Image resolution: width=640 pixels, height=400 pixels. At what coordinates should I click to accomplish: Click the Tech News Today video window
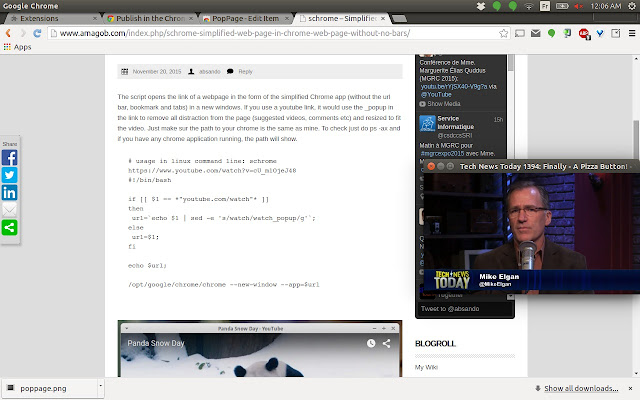pos(531,232)
